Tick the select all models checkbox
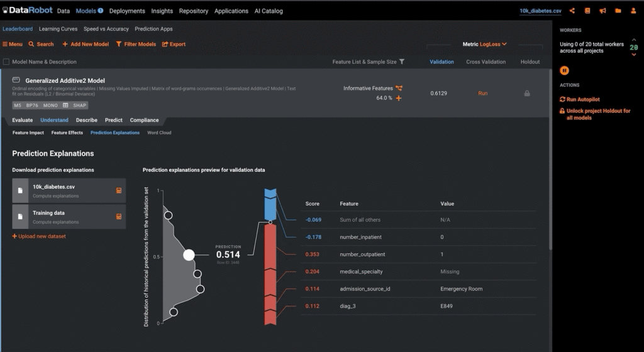The height and width of the screenshot is (352, 644). tap(6, 62)
